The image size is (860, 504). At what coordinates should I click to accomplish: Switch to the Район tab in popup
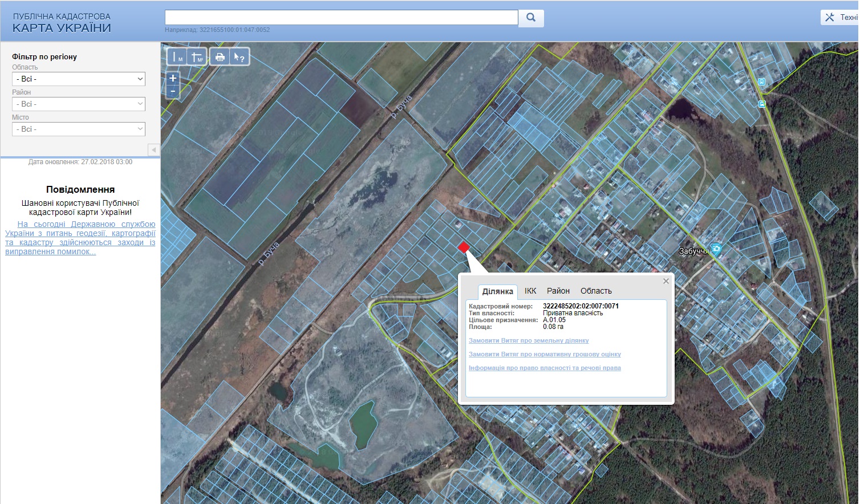coord(558,291)
